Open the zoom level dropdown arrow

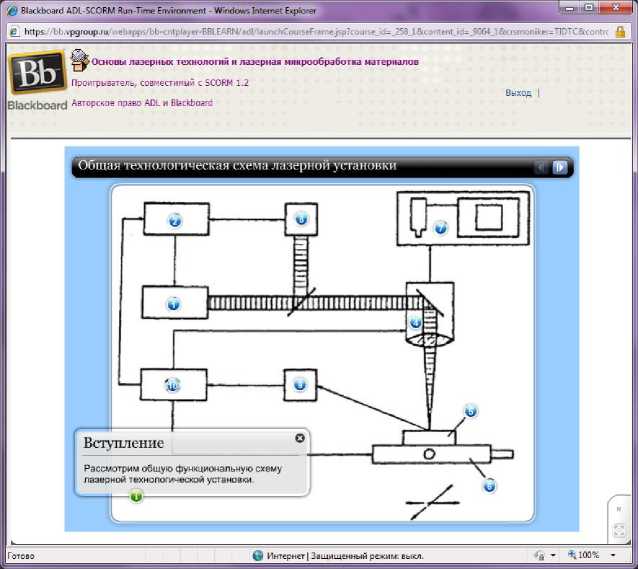coord(613,555)
